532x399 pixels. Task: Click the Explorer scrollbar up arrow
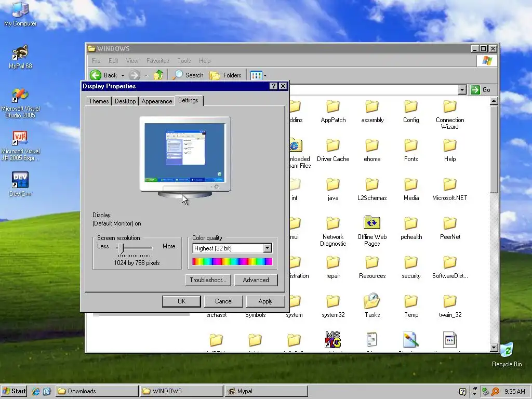(x=494, y=101)
